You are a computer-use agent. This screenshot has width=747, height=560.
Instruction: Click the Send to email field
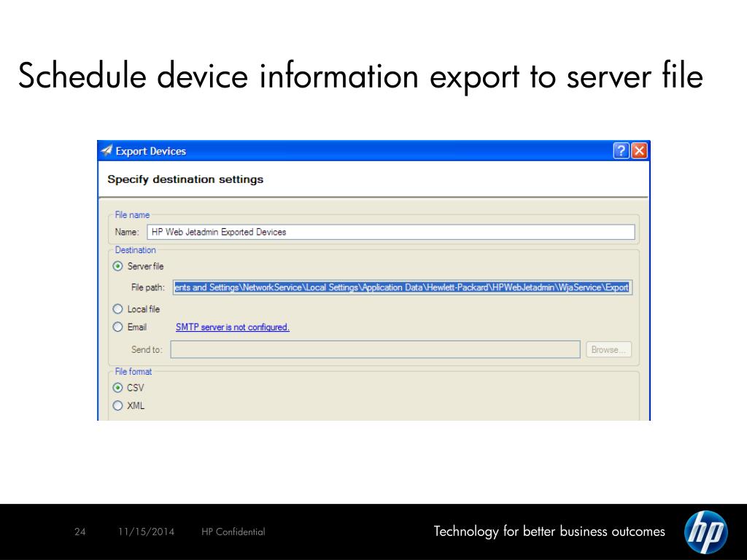point(376,349)
